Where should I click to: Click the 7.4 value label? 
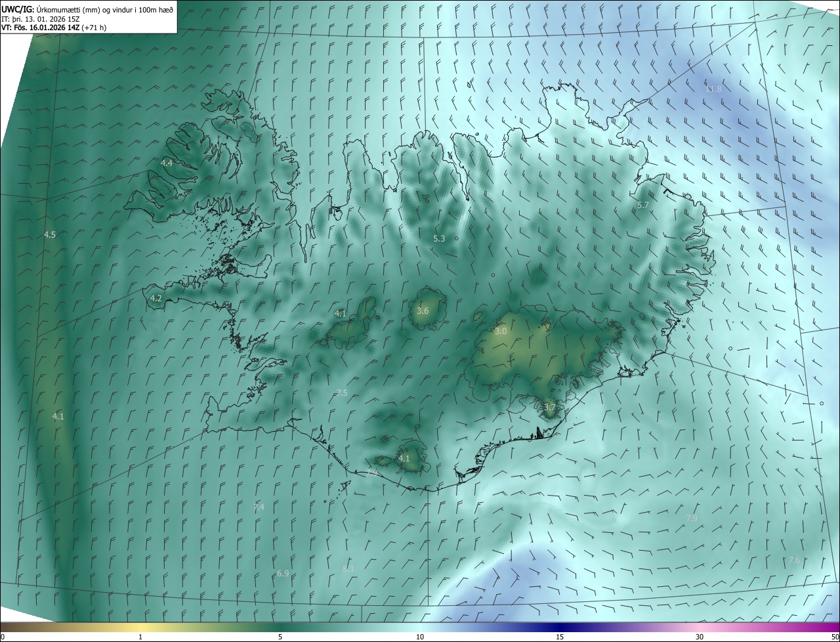coord(259,507)
